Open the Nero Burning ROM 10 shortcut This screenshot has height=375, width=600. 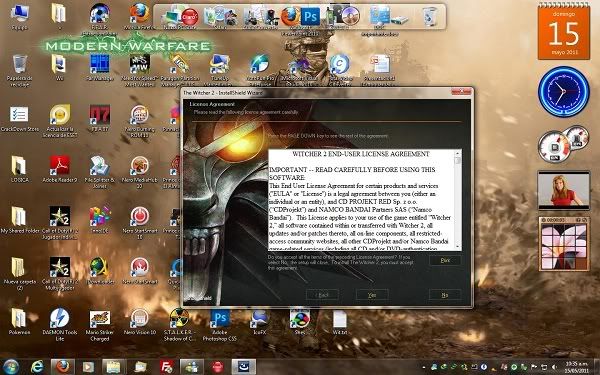(140, 121)
